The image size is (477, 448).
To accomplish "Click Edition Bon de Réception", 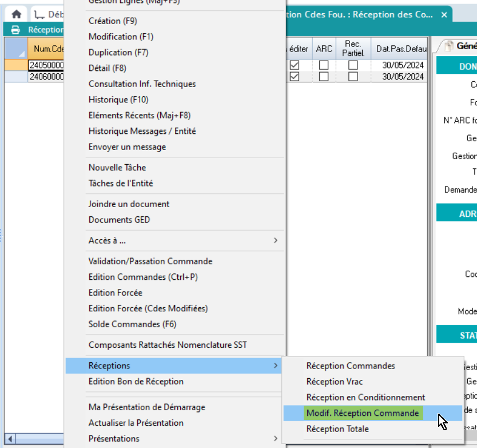I will (136, 382).
